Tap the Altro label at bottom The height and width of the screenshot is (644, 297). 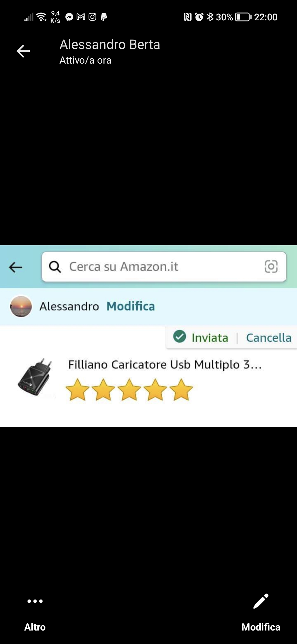point(35,627)
